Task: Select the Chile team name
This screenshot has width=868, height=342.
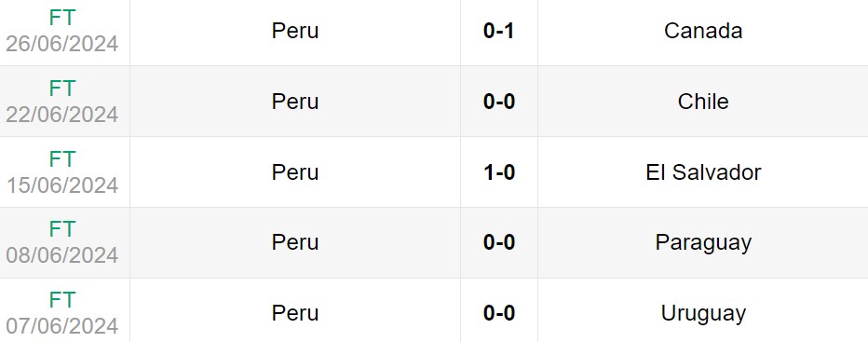Action: coord(703,102)
